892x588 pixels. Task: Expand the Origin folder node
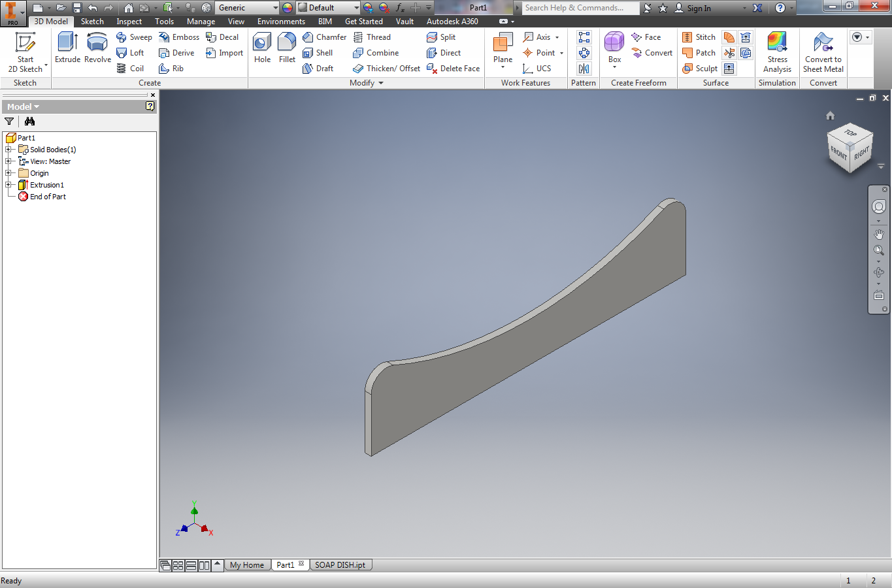click(x=8, y=173)
